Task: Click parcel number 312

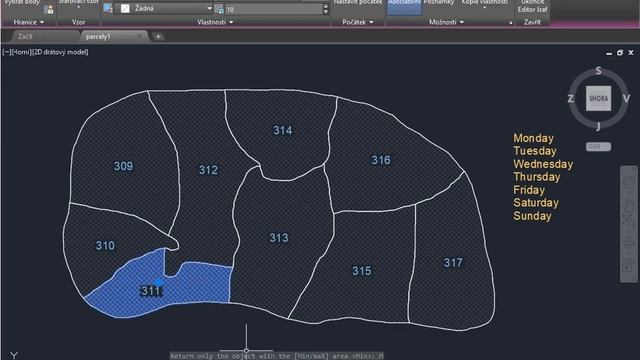Action: pos(208,170)
